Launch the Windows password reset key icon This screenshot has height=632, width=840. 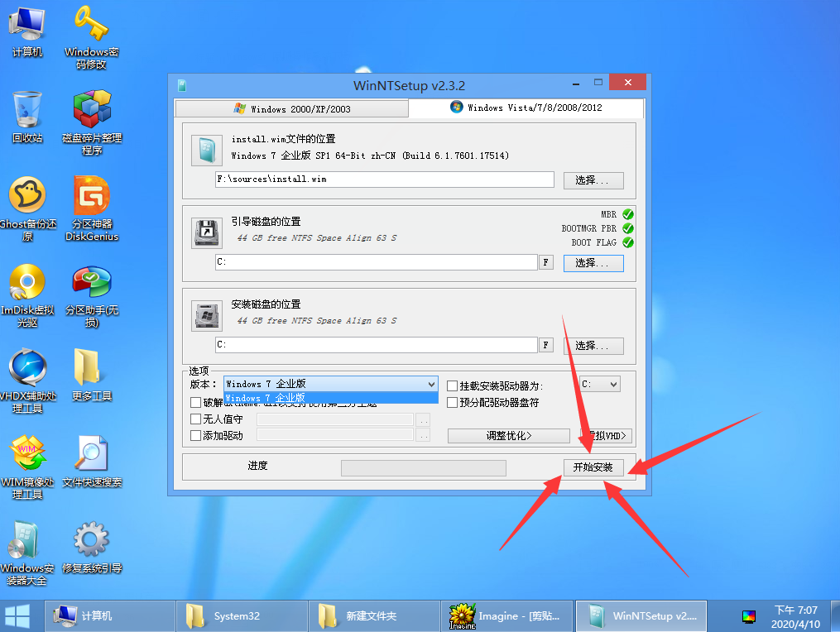click(x=92, y=27)
